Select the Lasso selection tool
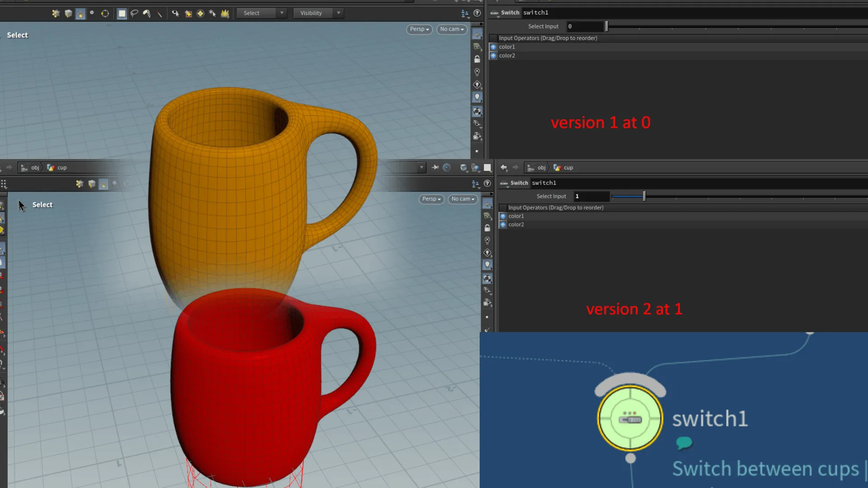Image resolution: width=868 pixels, height=488 pixels. coord(134,13)
